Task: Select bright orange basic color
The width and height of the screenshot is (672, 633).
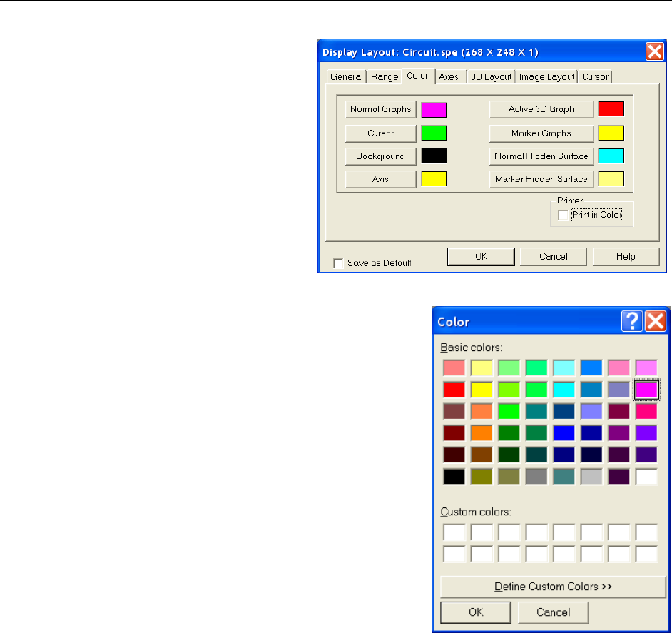Action: (482, 433)
